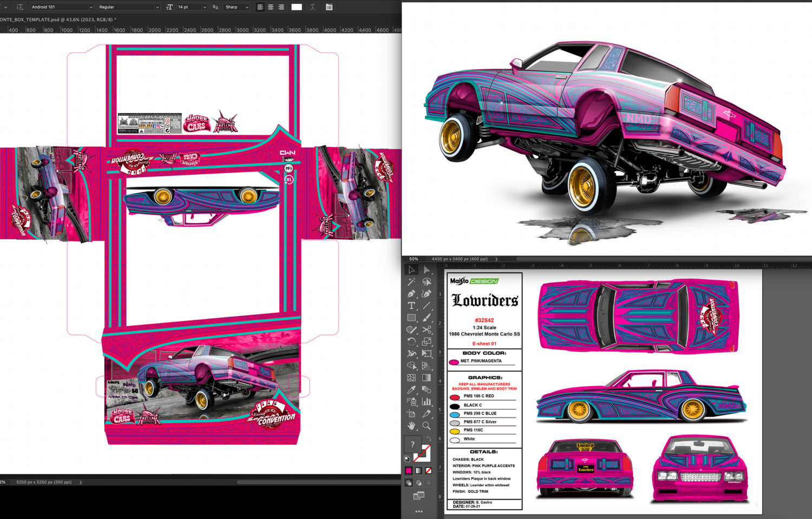Select the Free Transform tool

(x=427, y=353)
